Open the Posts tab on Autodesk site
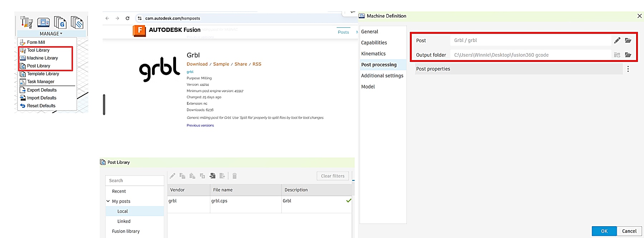Screen dimensions: 644x238 (343, 32)
